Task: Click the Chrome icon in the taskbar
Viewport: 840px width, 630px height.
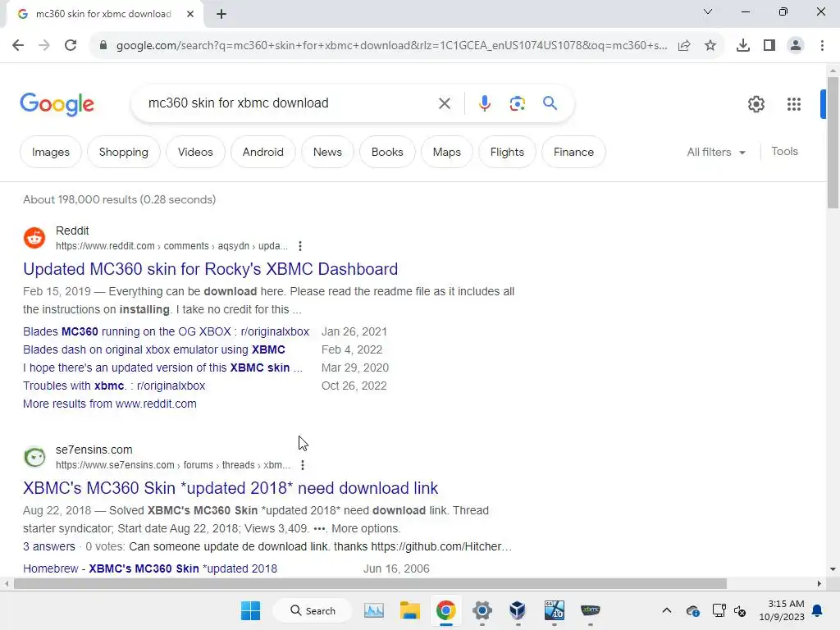Action: pos(445,610)
